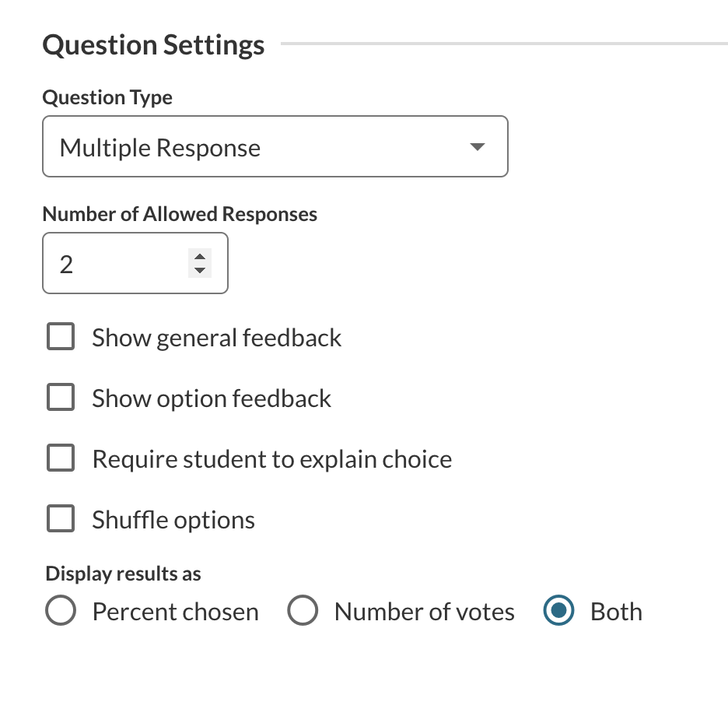Click the "Question Type" field label
The width and height of the screenshot is (728, 716).
tap(107, 97)
